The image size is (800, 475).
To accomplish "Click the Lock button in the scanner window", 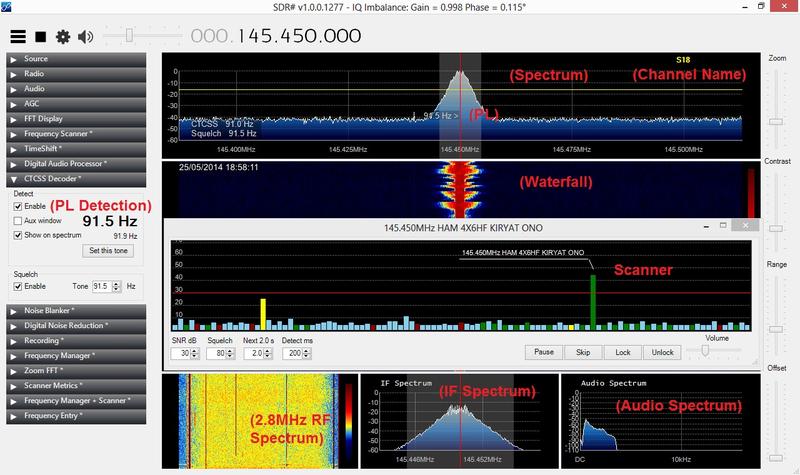I will click(x=622, y=353).
